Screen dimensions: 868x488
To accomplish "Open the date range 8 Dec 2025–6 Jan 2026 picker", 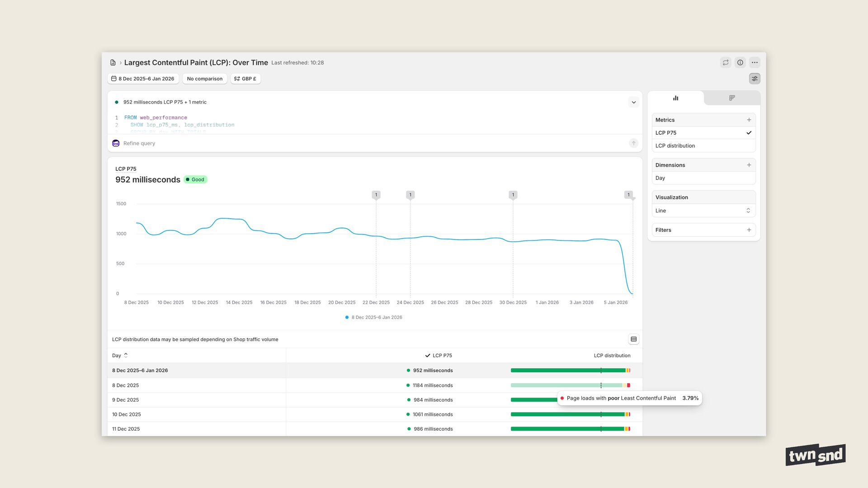I will (x=143, y=79).
